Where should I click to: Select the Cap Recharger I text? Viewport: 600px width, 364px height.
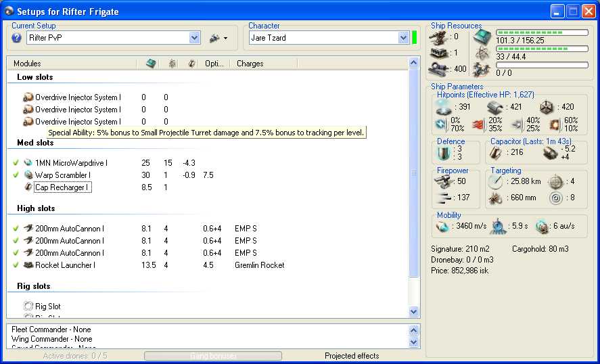[62, 187]
